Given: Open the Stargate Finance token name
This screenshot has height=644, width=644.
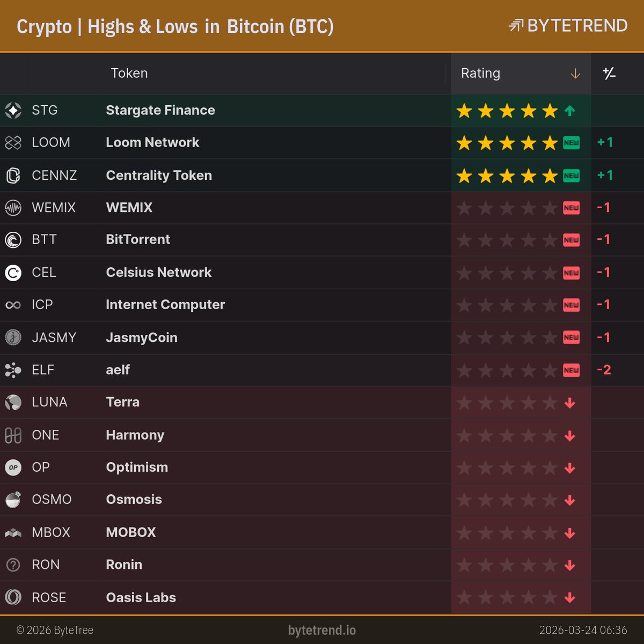Looking at the screenshot, I should [160, 110].
